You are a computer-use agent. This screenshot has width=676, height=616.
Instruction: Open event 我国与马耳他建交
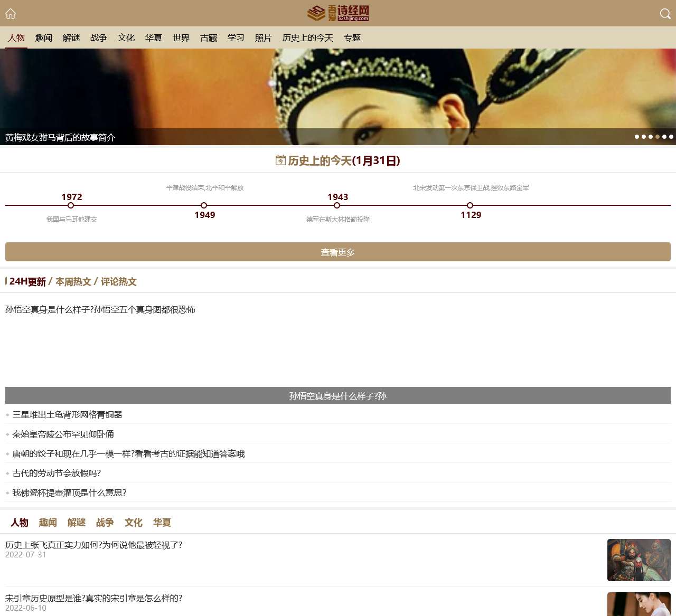pos(72,219)
